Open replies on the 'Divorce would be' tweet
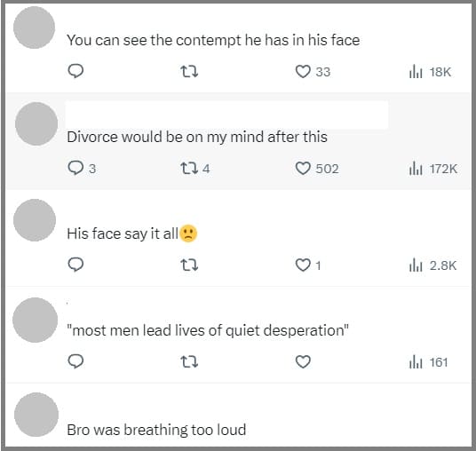 [82, 168]
